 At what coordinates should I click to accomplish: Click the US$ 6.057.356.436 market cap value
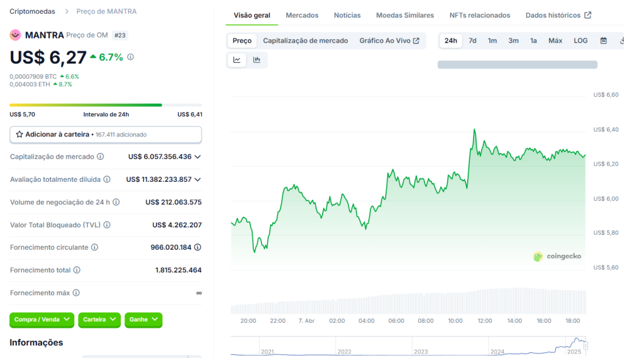(x=160, y=157)
